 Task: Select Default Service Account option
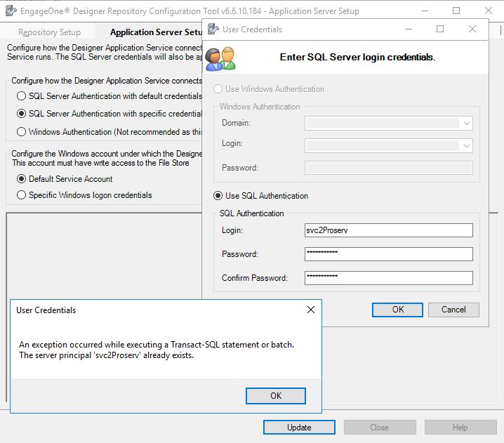click(22, 179)
